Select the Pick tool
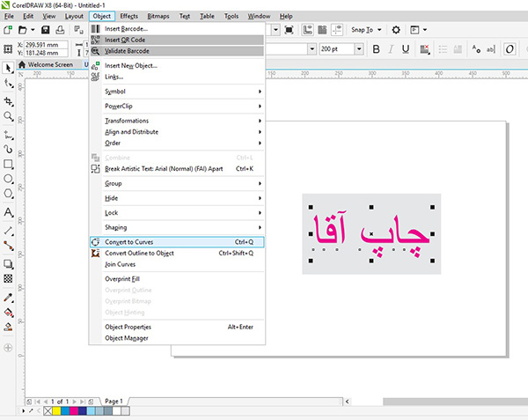528x420 pixels. (8, 68)
